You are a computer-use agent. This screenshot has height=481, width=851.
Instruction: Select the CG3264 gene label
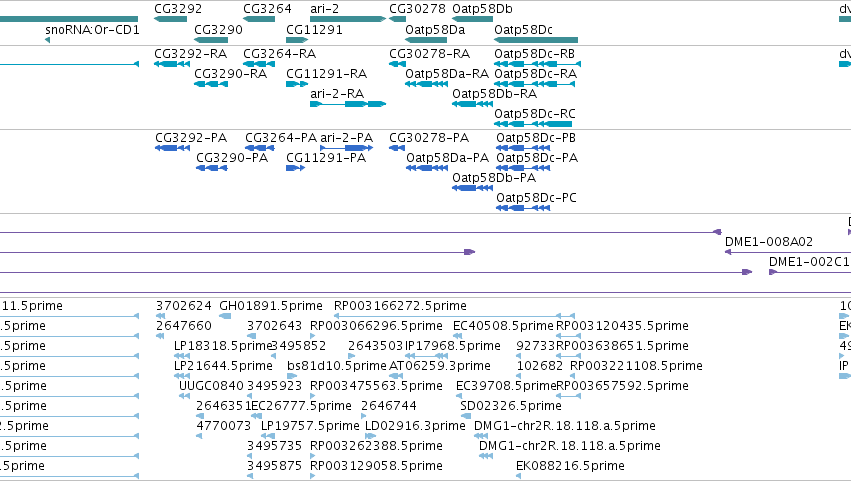tap(267, 9)
